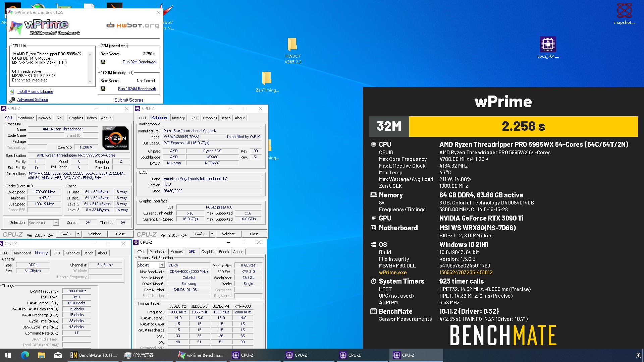Click the save icon for 1024M score
Screen dimensions: 644x362
click(103, 89)
